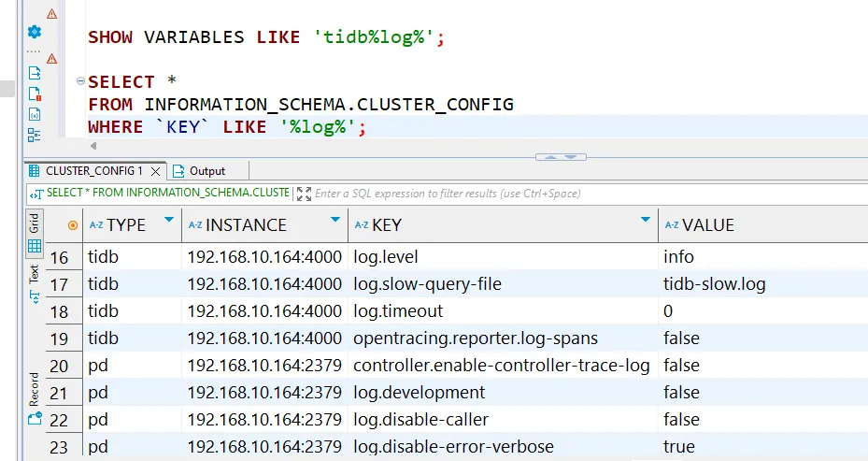Open filter dropdown for TYPE column

pyautogui.click(x=168, y=221)
